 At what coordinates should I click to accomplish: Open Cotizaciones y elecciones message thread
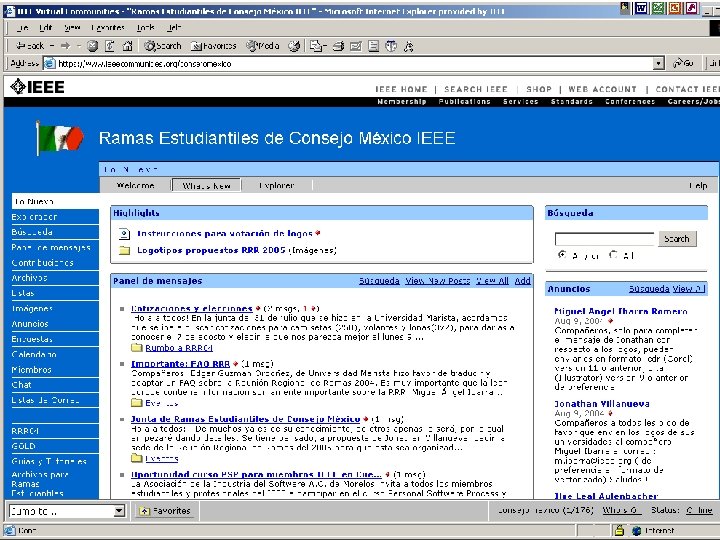point(191,309)
